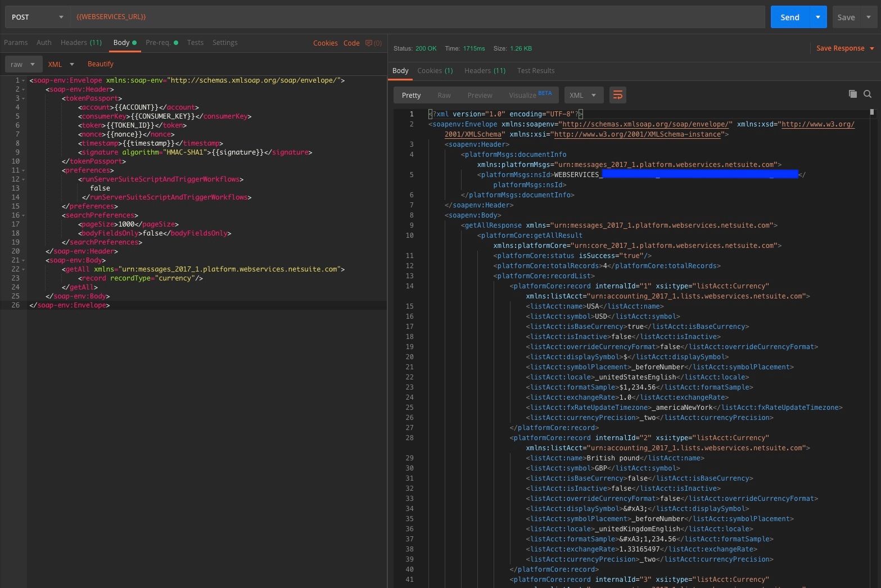Search within response body icon

(868, 94)
